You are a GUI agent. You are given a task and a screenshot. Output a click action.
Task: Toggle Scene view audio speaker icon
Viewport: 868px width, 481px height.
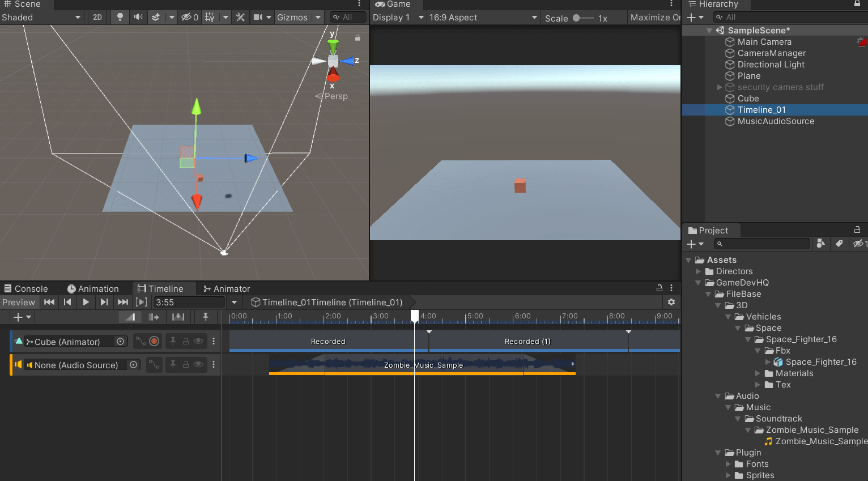click(x=138, y=17)
